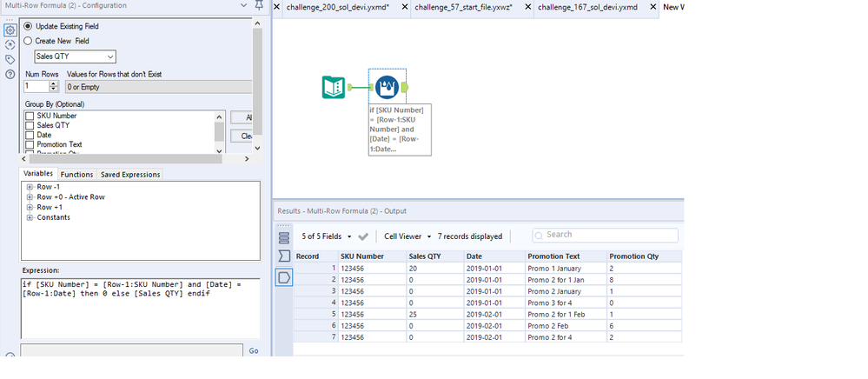Click the Text Input output anchor
The height and width of the screenshot is (379, 868).
pos(350,87)
